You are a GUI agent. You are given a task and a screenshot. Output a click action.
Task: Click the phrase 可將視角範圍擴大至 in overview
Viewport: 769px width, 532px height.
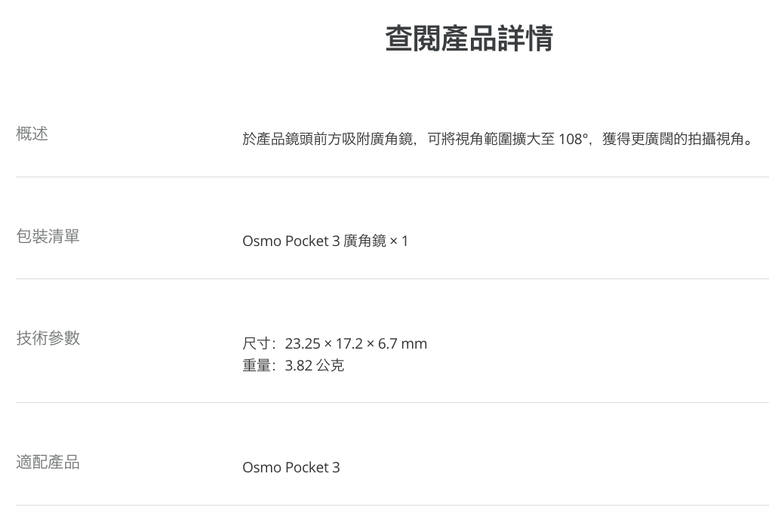pyautogui.click(x=491, y=139)
